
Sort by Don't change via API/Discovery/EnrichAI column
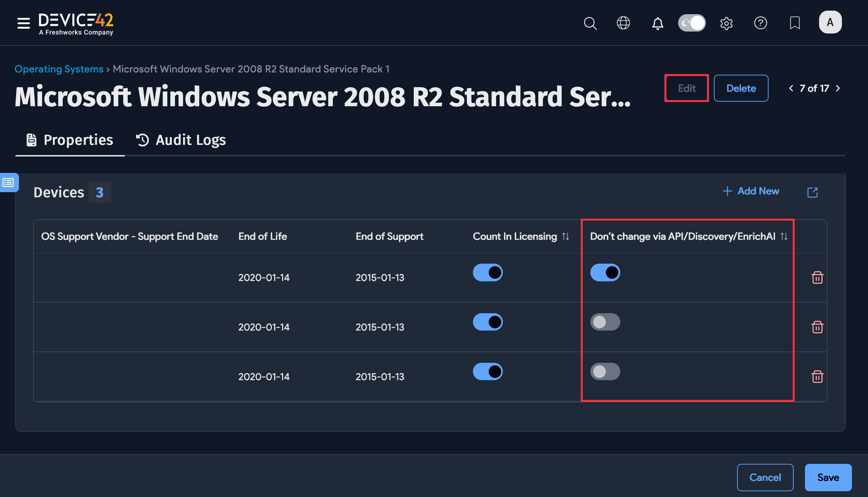(784, 236)
